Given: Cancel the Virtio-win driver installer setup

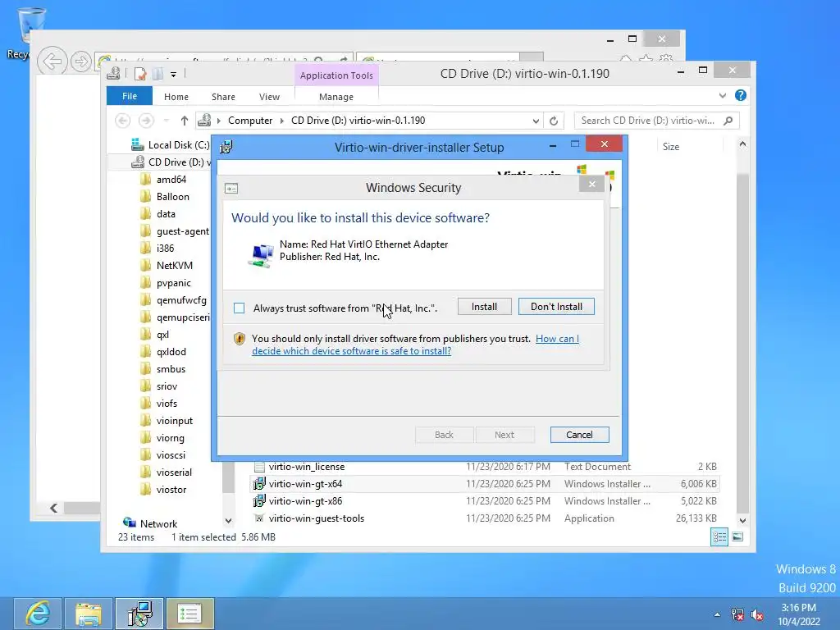Looking at the screenshot, I should (x=579, y=435).
